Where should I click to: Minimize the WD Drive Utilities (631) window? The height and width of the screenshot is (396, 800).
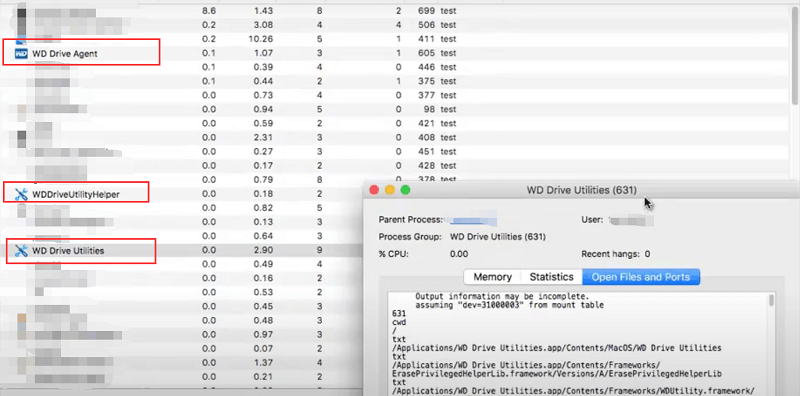(x=390, y=190)
